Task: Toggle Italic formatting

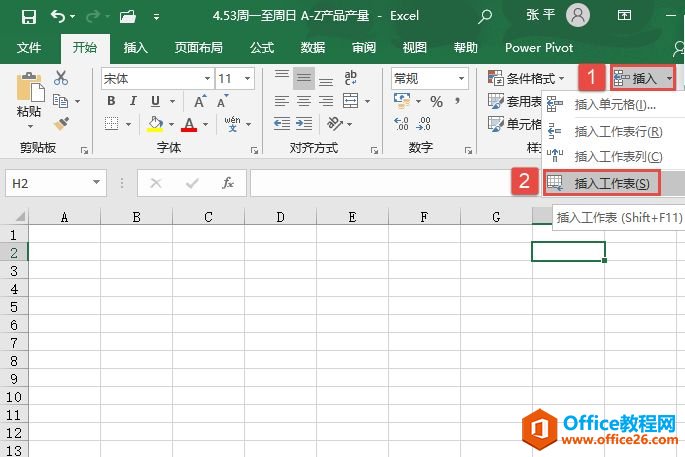Action: (x=133, y=101)
